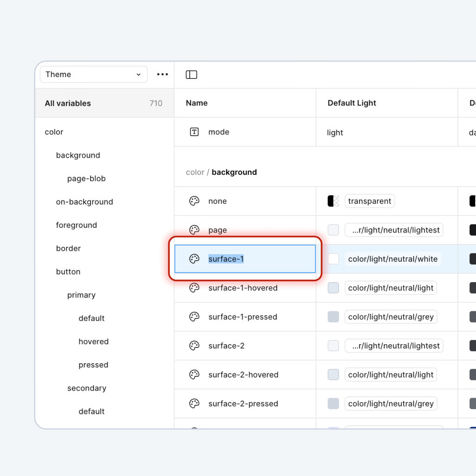Open the Theme collection dropdown
The image size is (476, 476).
[x=93, y=74]
